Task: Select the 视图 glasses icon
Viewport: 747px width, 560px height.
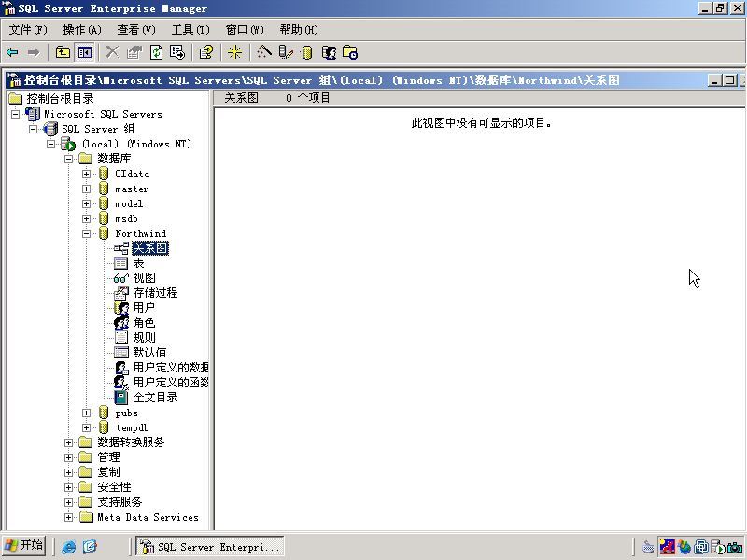Action: (x=121, y=278)
